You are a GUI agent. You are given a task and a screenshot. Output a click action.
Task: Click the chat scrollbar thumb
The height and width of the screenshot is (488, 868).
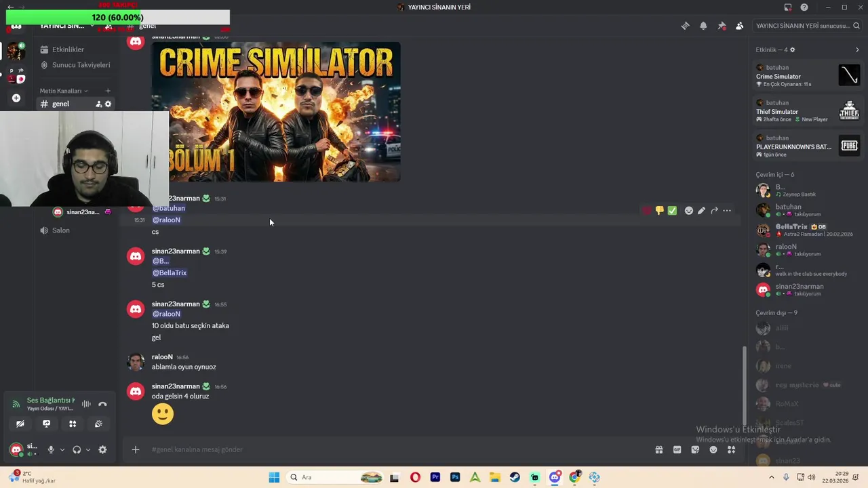pyautogui.click(x=744, y=385)
